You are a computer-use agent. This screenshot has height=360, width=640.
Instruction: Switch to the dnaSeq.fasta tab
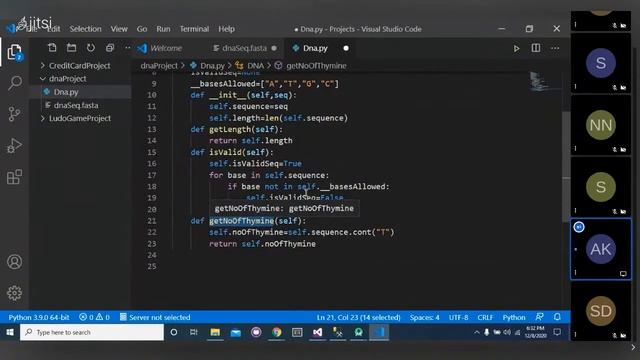tap(244, 48)
